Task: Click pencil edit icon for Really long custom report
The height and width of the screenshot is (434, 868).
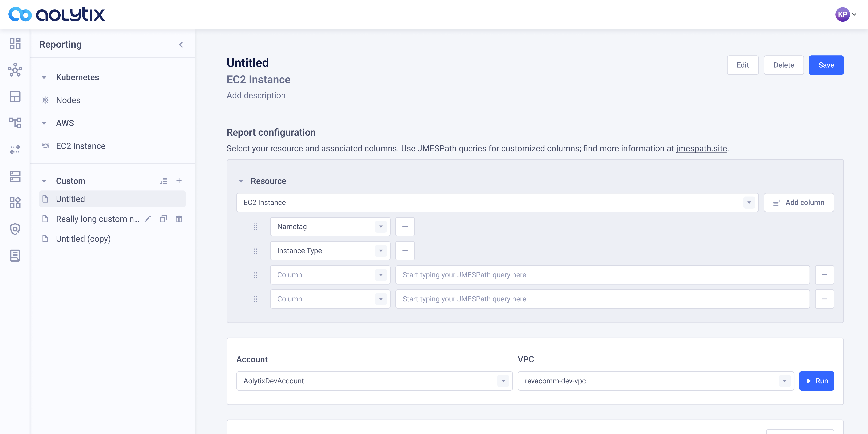Action: coord(148,219)
